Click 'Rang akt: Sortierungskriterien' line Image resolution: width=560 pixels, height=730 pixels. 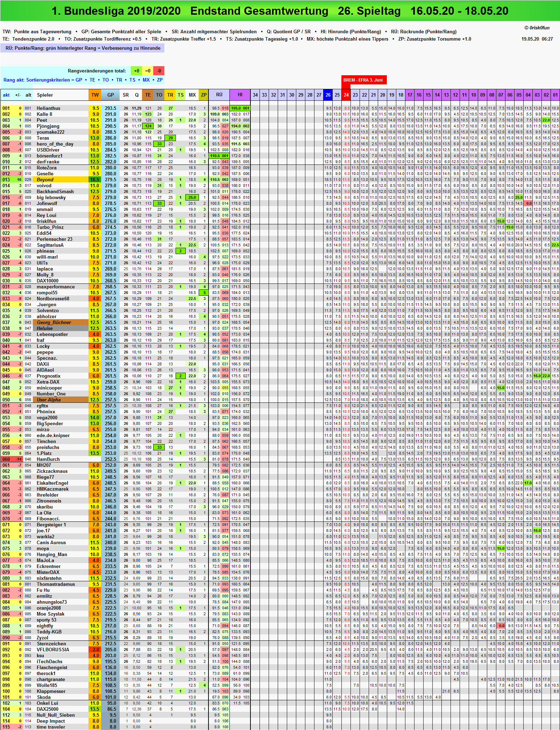[x=83, y=80]
